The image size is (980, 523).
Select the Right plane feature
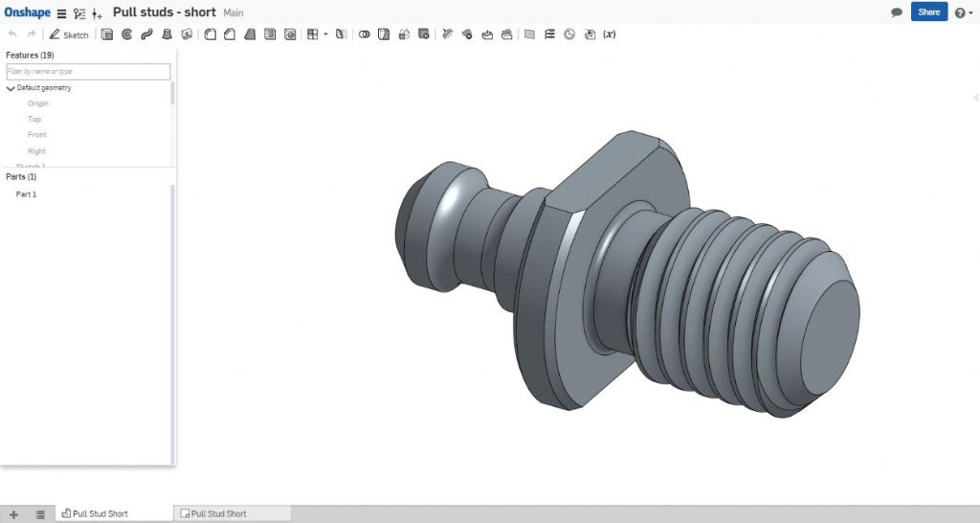tap(37, 150)
